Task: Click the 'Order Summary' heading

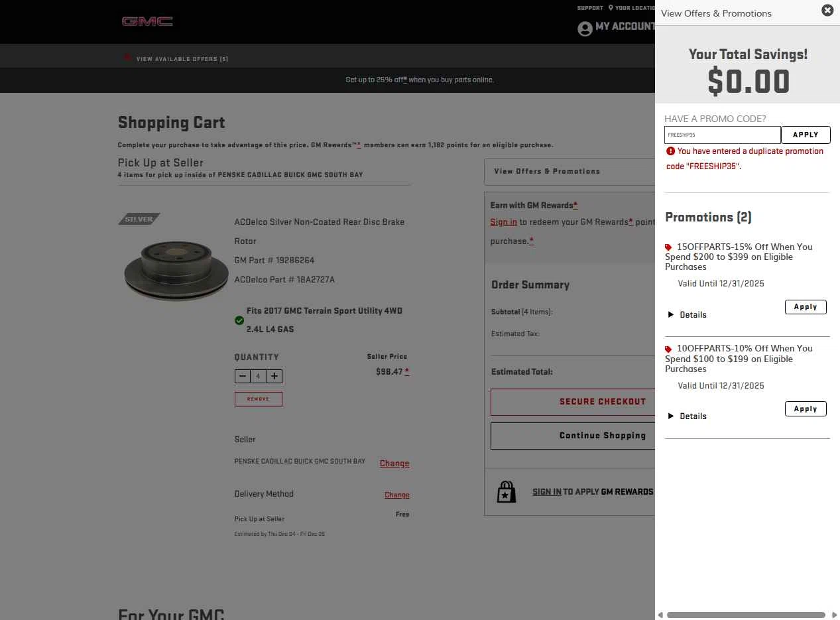Action: (530, 284)
